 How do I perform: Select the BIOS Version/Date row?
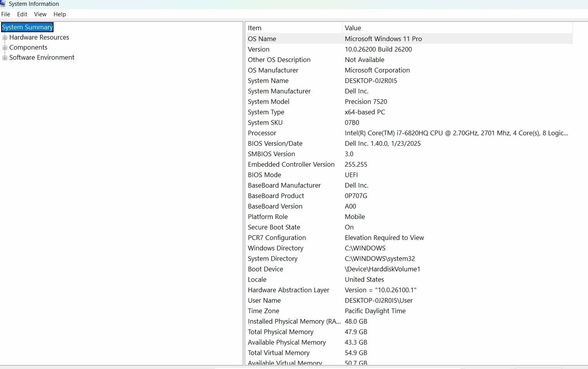409,143
